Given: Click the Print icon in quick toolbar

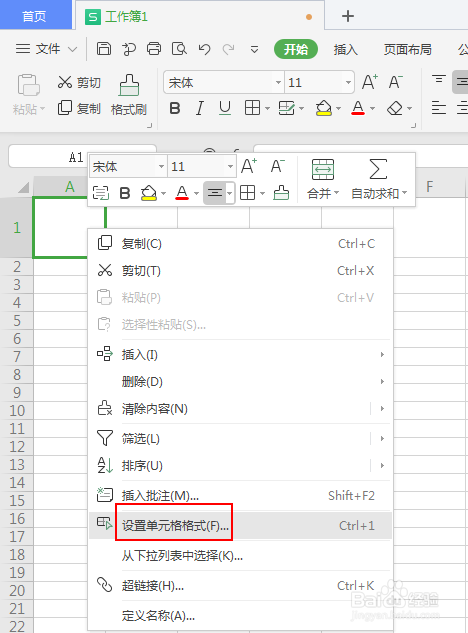Looking at the screenshot, I should pos(154,49).
